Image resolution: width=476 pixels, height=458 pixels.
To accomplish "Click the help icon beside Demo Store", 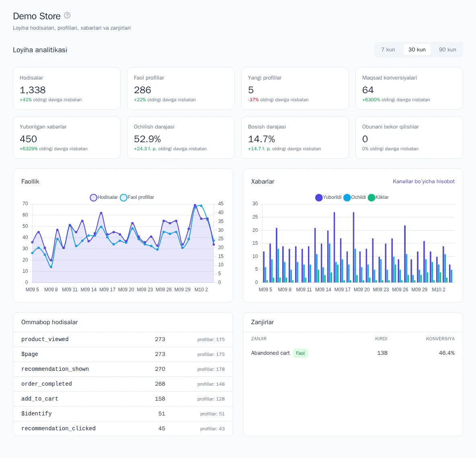I will (67, 15).
